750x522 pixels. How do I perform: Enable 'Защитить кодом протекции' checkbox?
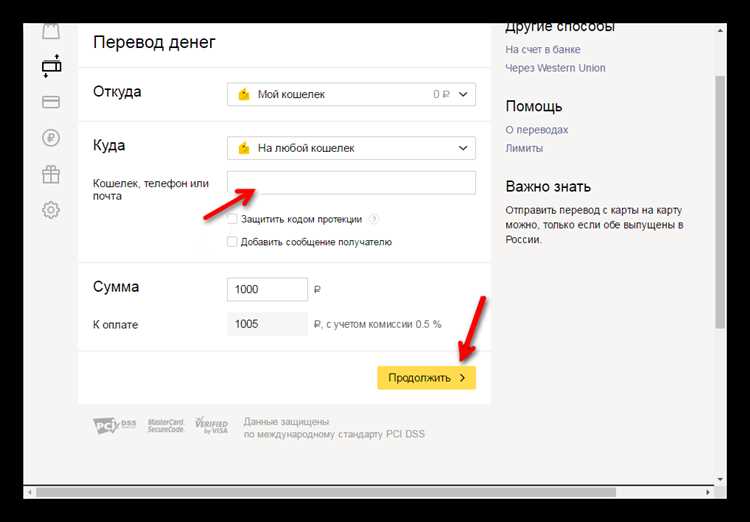point(233,219)
